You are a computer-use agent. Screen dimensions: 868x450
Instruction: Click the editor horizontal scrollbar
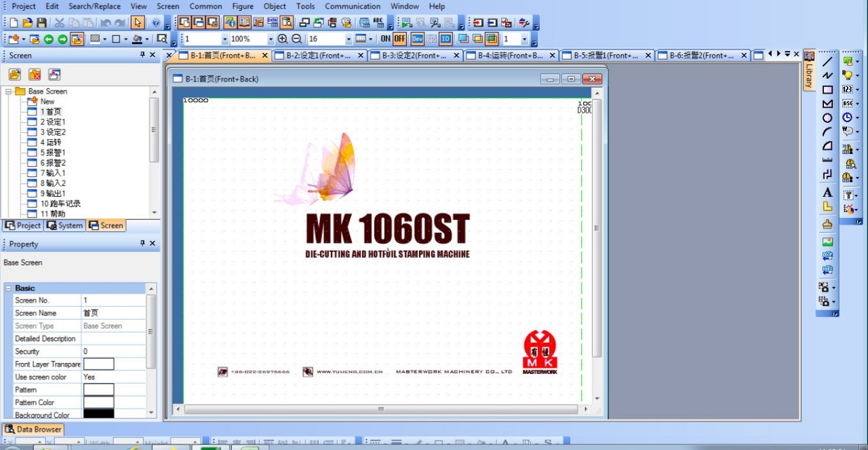coord(381,409)
